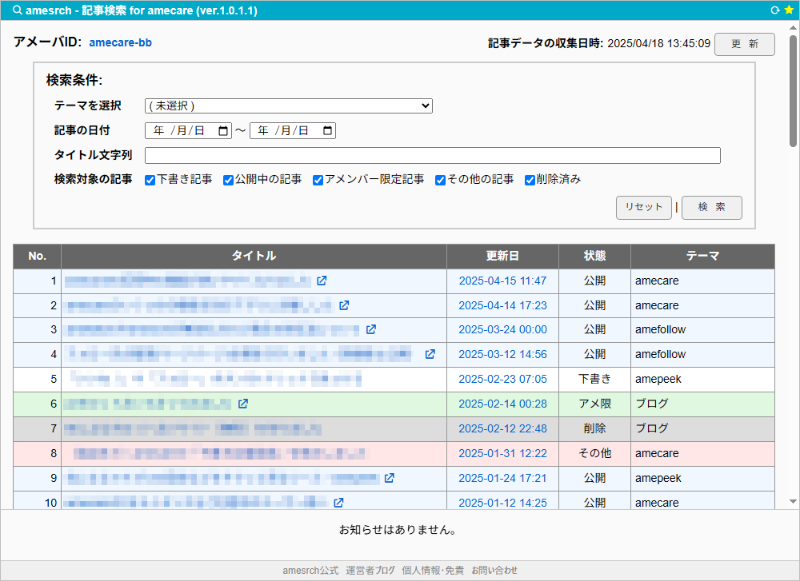The image size is (800, 581).
Task: Click the yellow star icon in the title bar
Action: click(788, 9)
